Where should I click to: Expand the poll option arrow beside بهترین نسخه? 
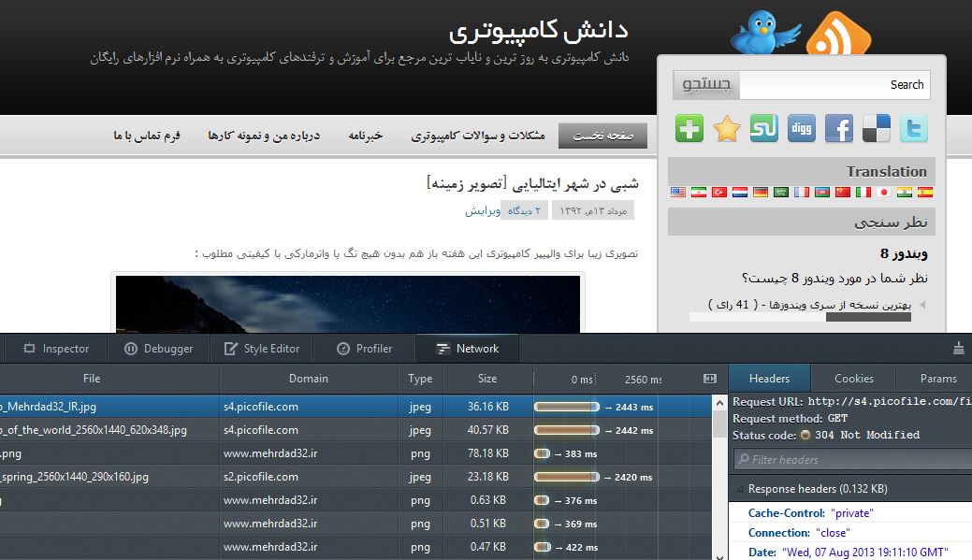[x=922, y=305]
